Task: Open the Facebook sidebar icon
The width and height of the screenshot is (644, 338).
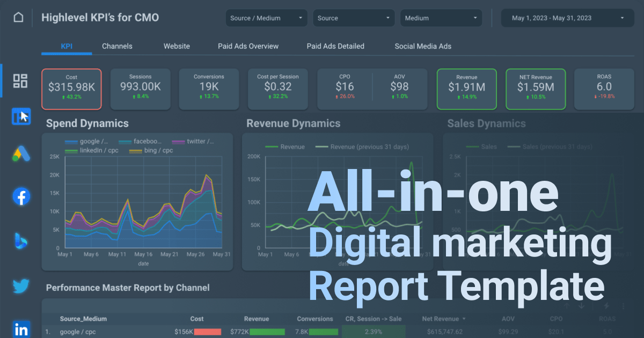Action: pyautogui.click(x=21, y=197)
